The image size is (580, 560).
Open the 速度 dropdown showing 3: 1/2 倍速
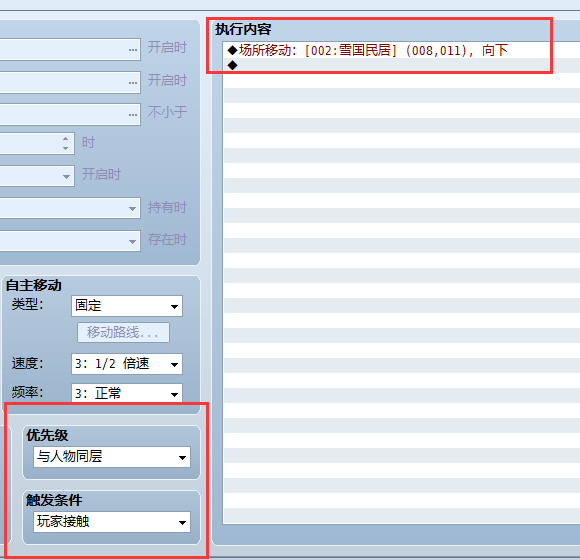tap(127, 364)
